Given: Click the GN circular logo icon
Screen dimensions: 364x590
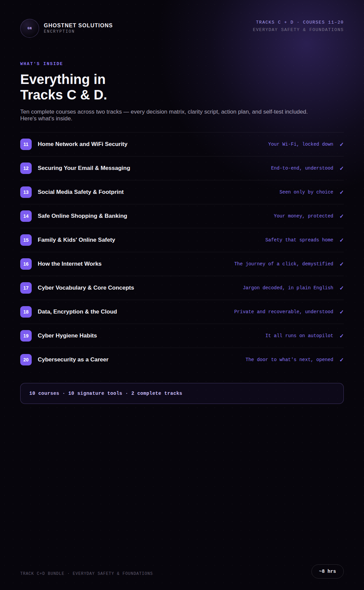Looking at the screenshot, I should 30,28.
